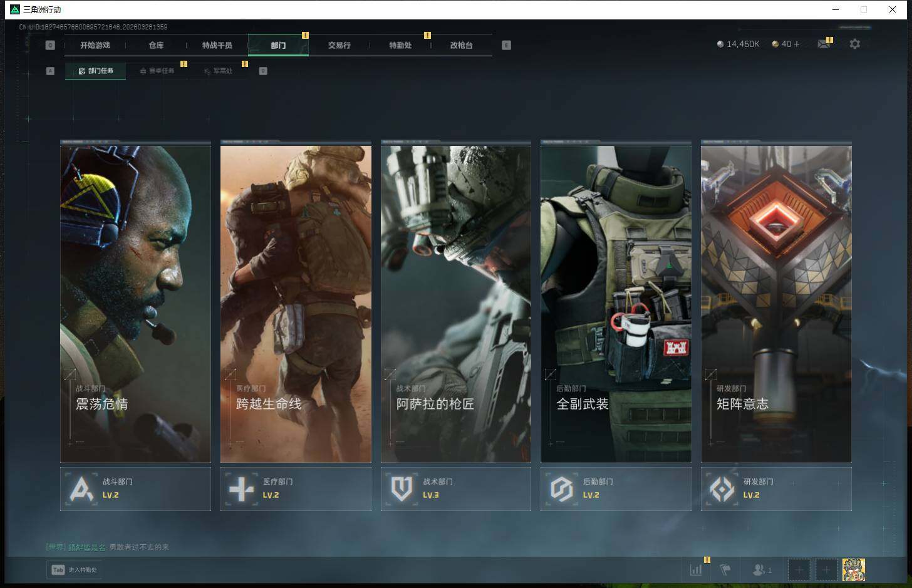This screenshot has height=588, width=912.
Task: Open the 阿萨拉的枪匠 mission card
Action: coord(455,304)
